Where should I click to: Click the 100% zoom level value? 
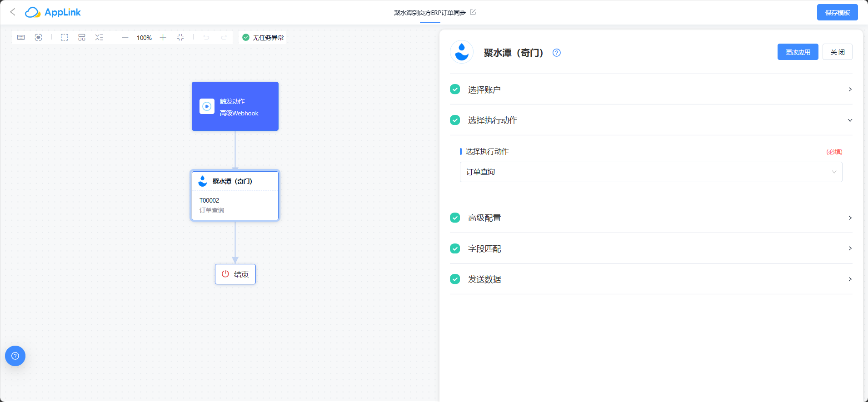coord(144,38)
